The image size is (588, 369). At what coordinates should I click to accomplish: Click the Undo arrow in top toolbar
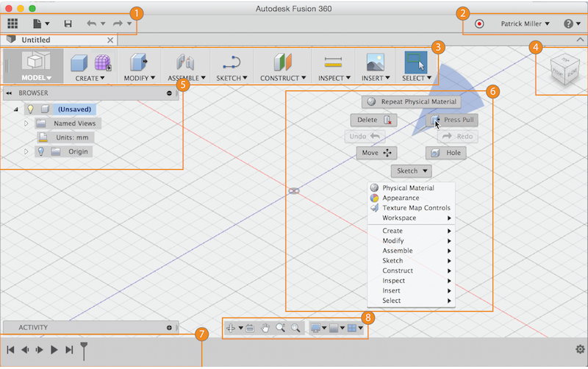91,24
